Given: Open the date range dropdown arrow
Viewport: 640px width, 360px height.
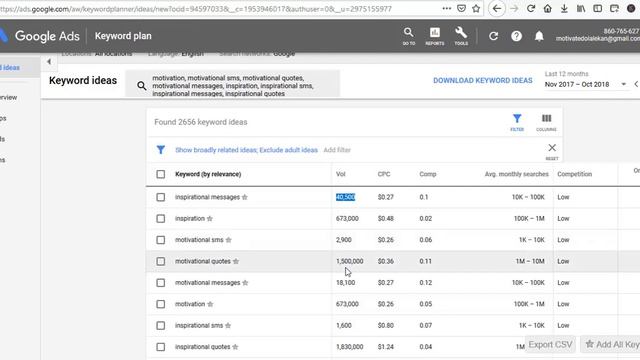Looking at the screenshot, I should pyautogui.click(x=624, y=84).
